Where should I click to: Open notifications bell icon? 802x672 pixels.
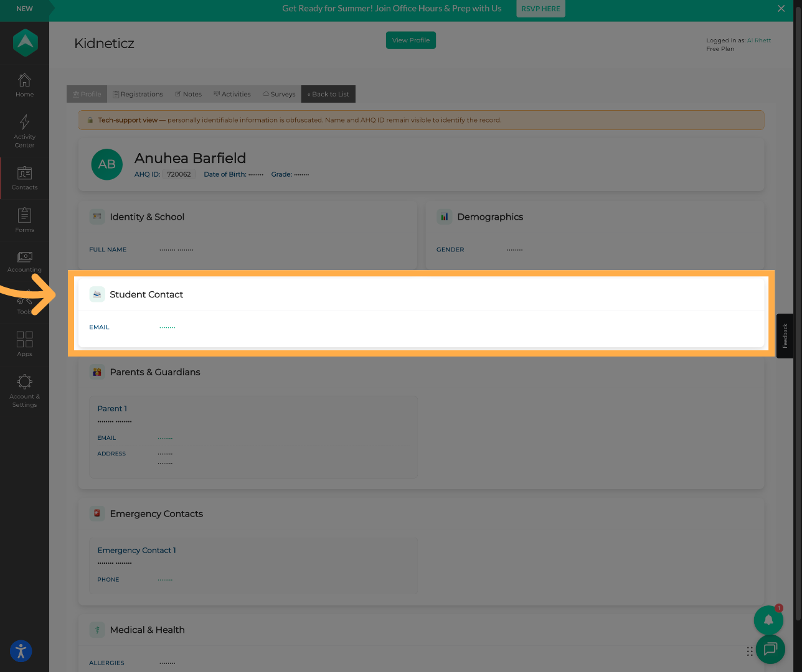click(768, 620)
